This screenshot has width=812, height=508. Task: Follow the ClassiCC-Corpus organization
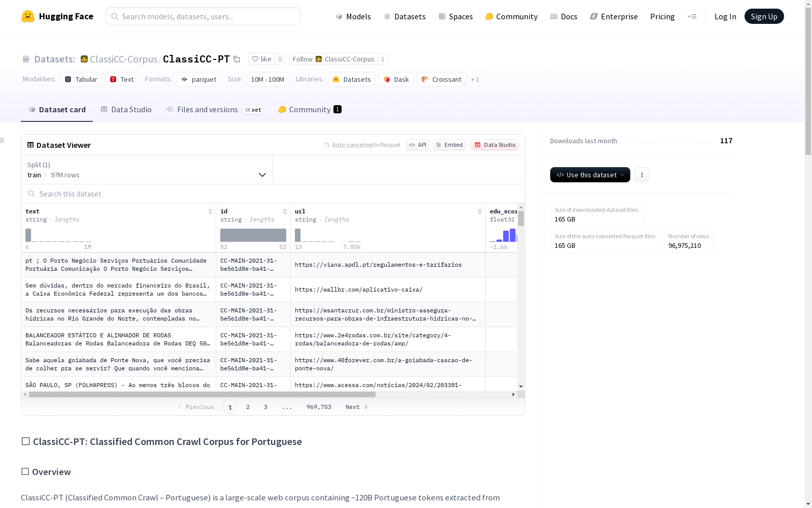click(x=333, y=59)
